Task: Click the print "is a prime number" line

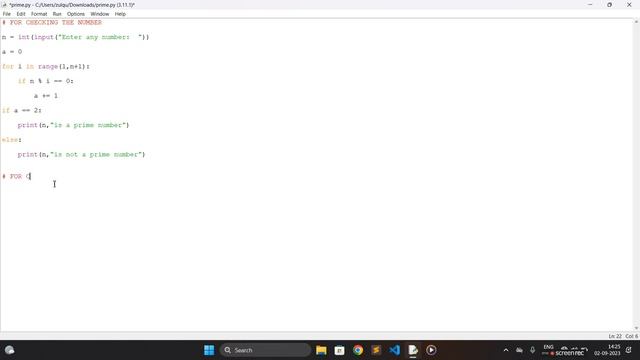Action: coord(73,125)
